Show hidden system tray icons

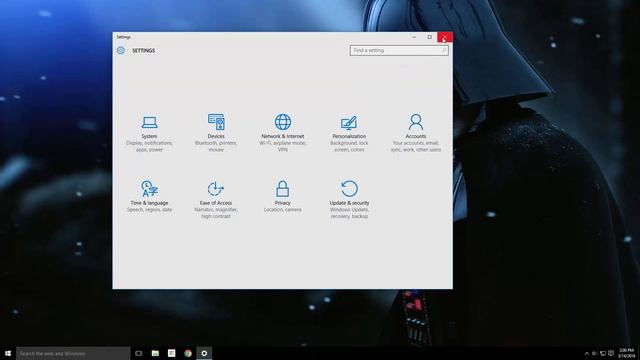(x=587, y=353)
